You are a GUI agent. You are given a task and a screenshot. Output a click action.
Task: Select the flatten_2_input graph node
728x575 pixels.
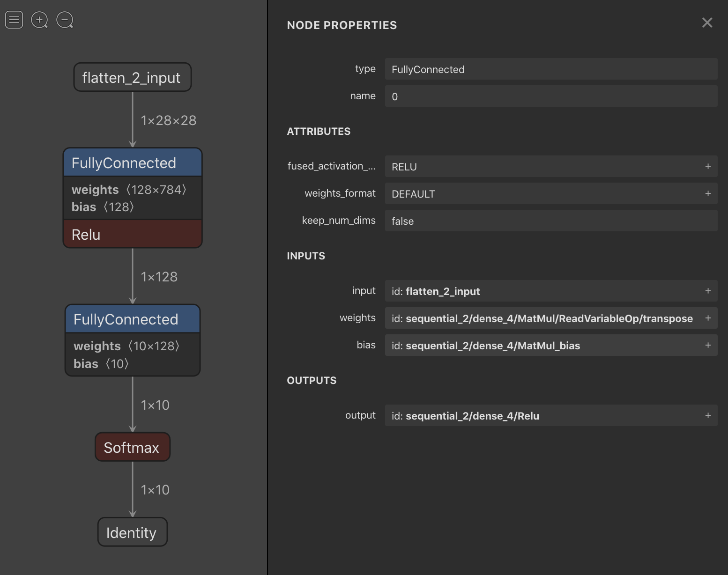[x=132, y=77]
